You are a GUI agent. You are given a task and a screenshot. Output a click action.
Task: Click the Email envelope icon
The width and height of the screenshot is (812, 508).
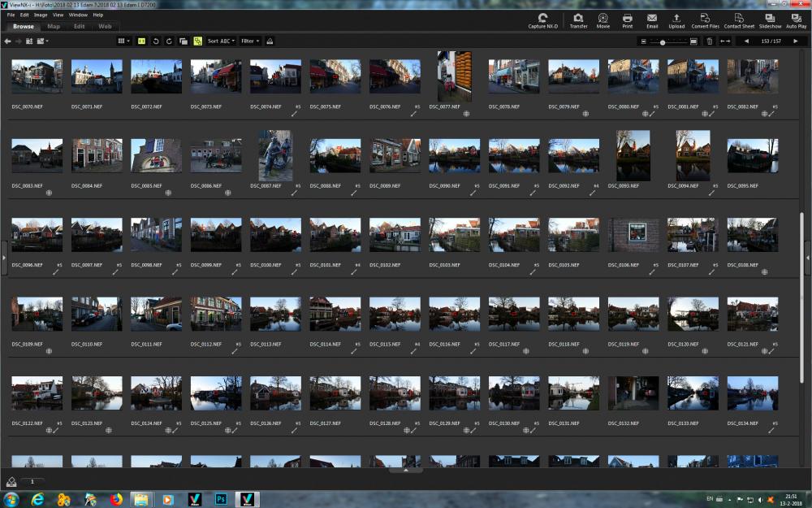(x=652, y=21)
